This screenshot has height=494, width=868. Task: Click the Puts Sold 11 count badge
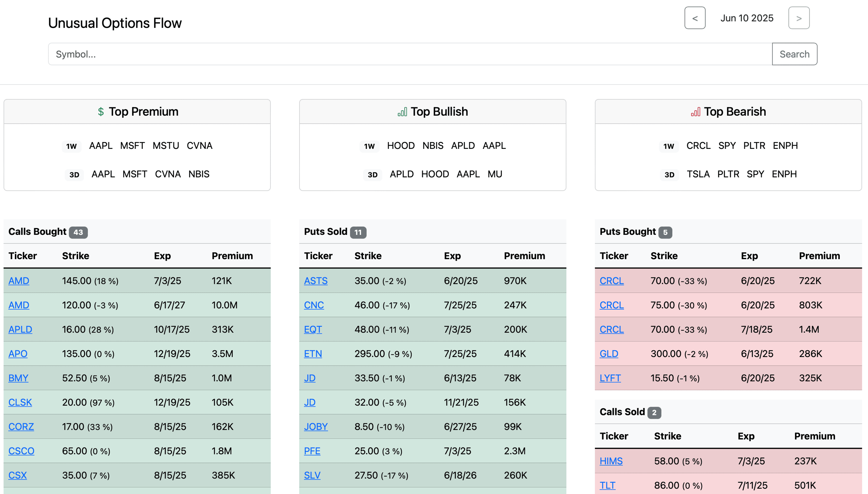click(358, 232)
